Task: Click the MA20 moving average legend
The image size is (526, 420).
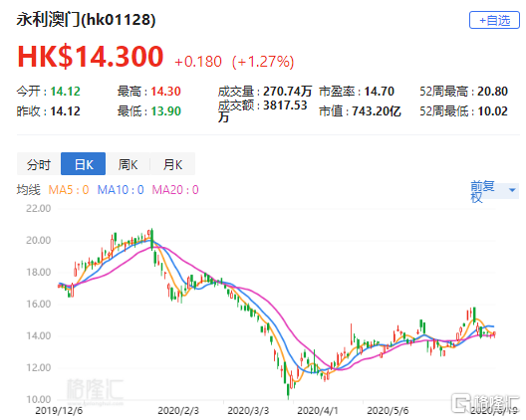Action: point(175,190)
